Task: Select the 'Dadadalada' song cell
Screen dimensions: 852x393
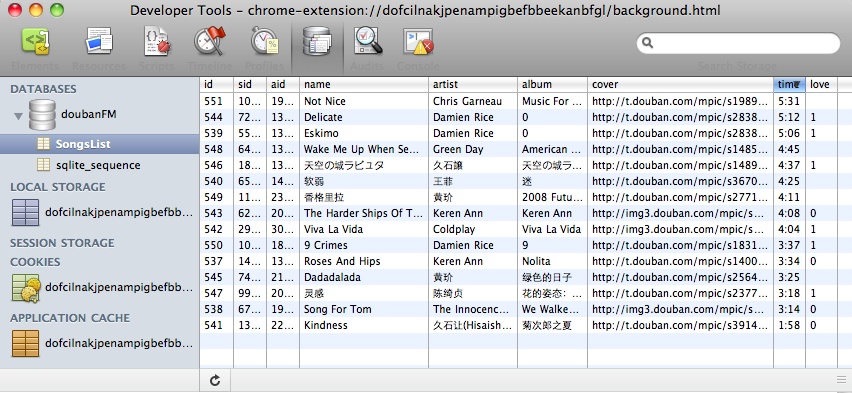Action: tap(364, 277)
